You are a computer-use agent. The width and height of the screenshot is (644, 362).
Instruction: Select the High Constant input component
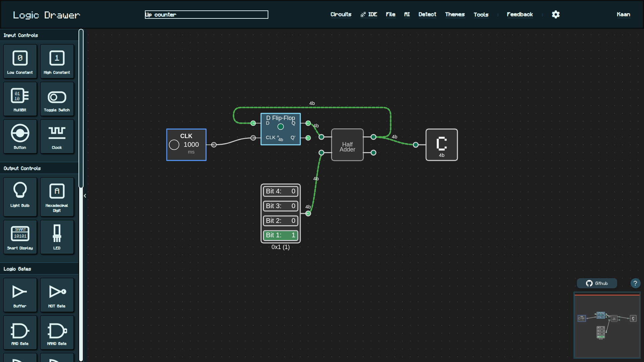tap(57, 61)
